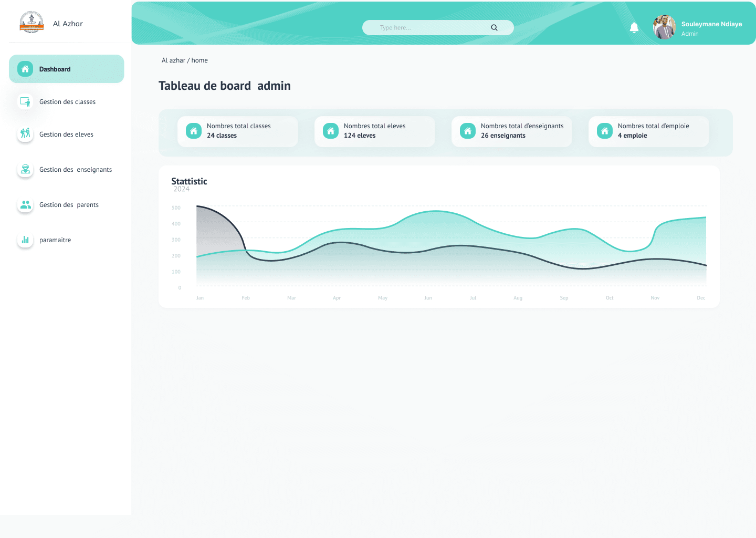Open the paramaitre settings entry
The height and width of the screenshot is (538, 756).
(55, 240)
